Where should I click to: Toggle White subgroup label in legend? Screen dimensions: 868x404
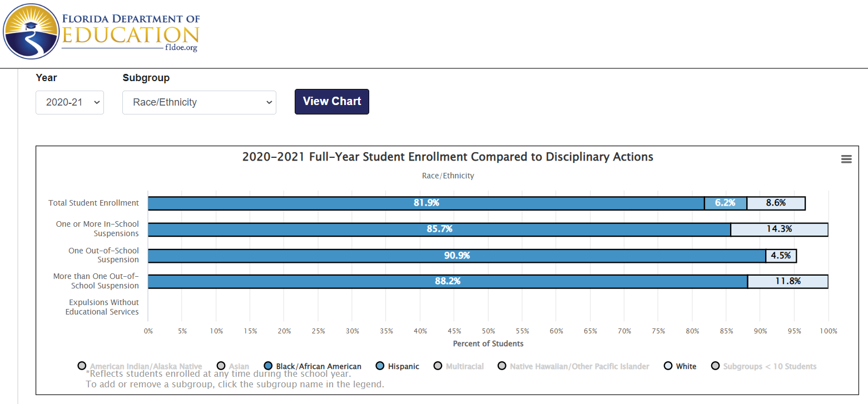point(686,366)
